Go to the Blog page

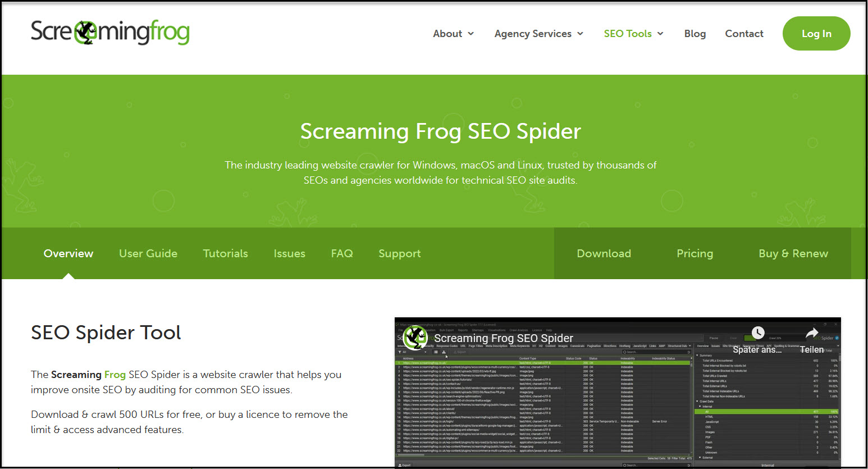(x=695, y=34)
